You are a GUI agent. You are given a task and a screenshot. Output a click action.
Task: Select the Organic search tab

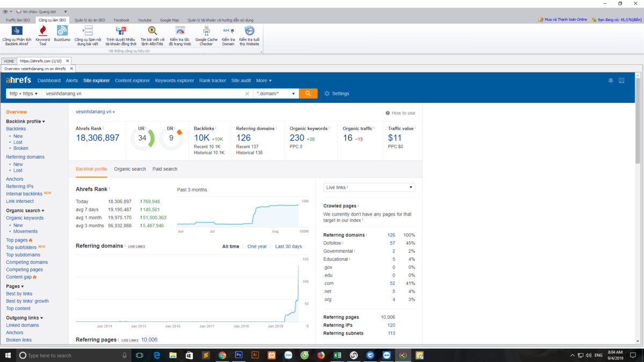[130, 169]
